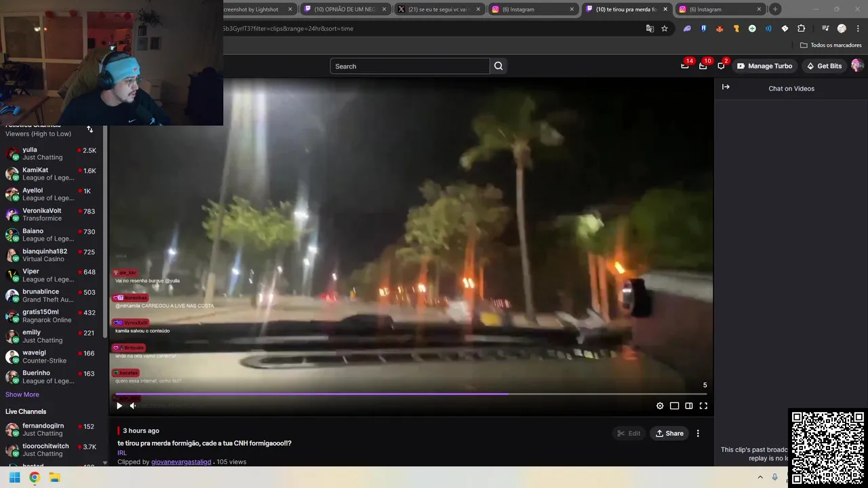Open the Twitch user avatar menu
The width and height of the screenshot is (868, 488).
tap(857, 66)
